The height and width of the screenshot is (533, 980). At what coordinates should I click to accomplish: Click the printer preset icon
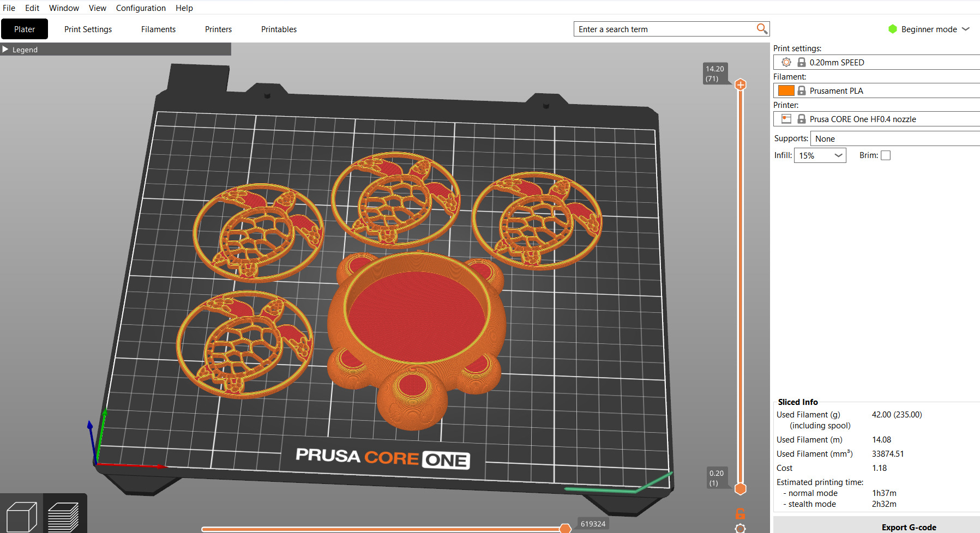tap(786, 119)
